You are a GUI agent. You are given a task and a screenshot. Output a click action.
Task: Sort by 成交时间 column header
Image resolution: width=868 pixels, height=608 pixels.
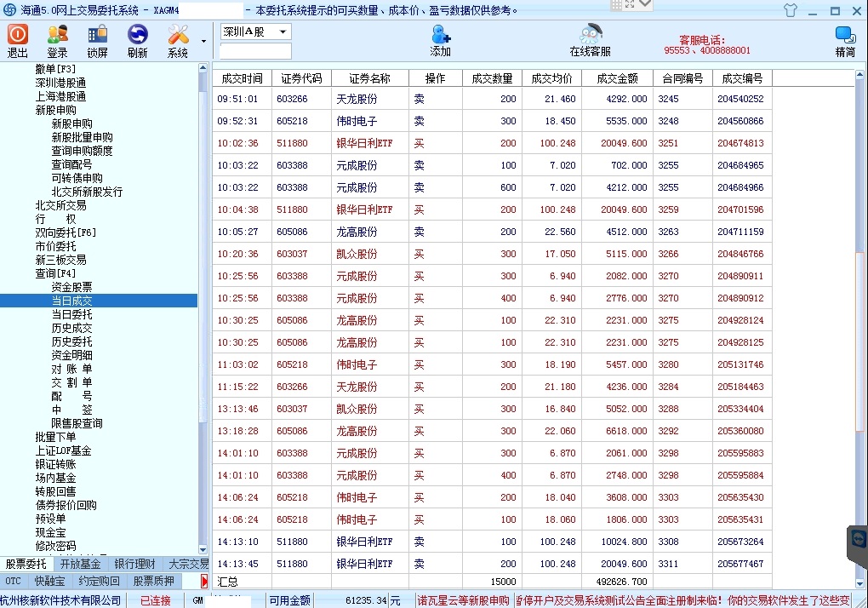242,78
